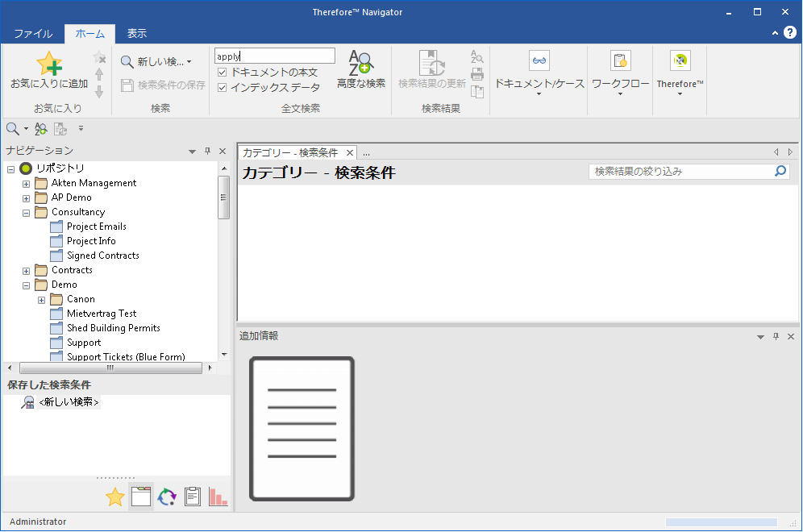
Task: Click the greyed document icon in quick access toolbar
Action: pos(60,129)
